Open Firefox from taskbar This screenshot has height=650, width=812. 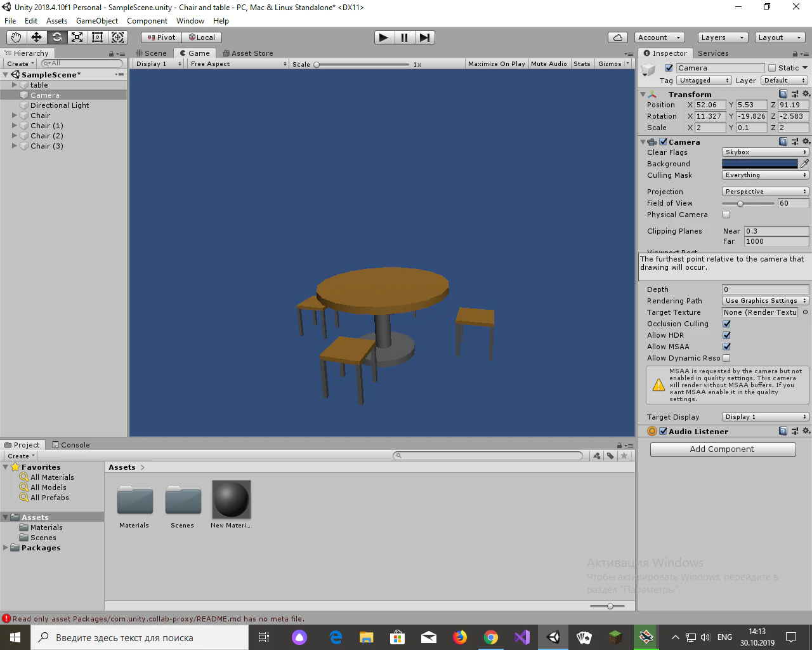click(460, 637)
